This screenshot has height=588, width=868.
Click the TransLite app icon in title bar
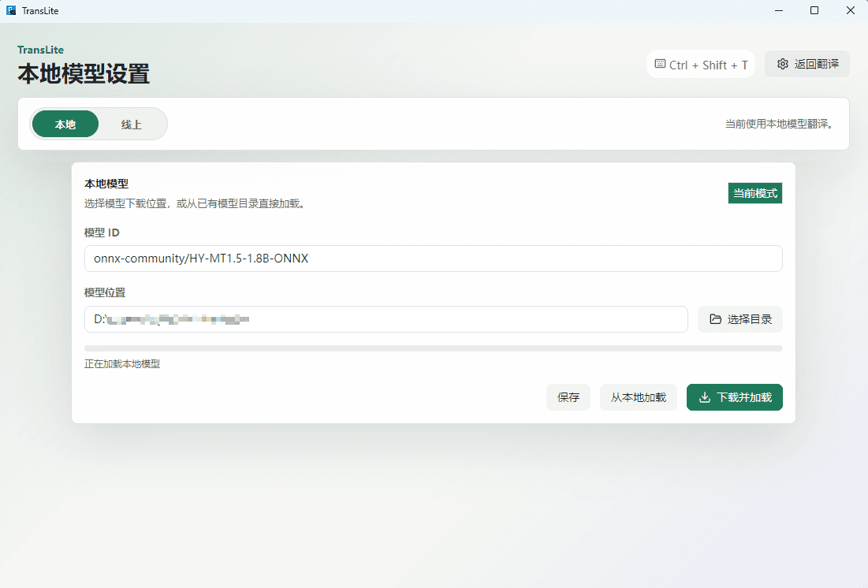(11, 10)
